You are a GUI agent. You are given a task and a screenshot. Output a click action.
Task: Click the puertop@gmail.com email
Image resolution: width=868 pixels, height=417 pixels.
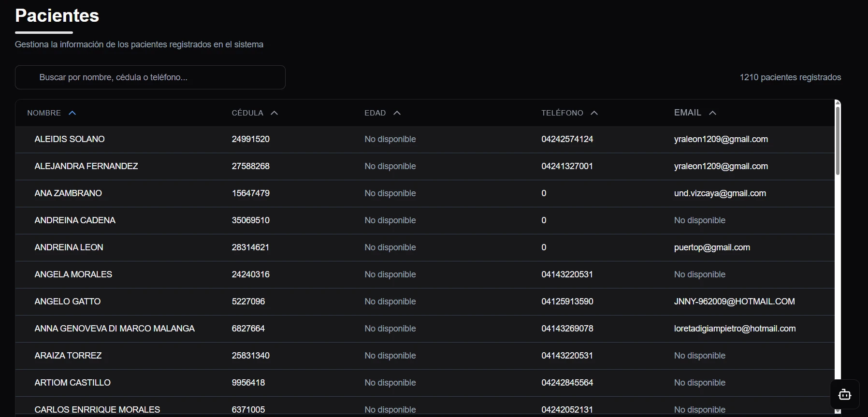point(712,247)
